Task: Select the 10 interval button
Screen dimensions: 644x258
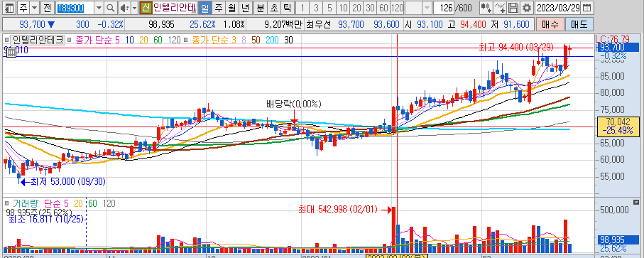Action: point(344,7)
